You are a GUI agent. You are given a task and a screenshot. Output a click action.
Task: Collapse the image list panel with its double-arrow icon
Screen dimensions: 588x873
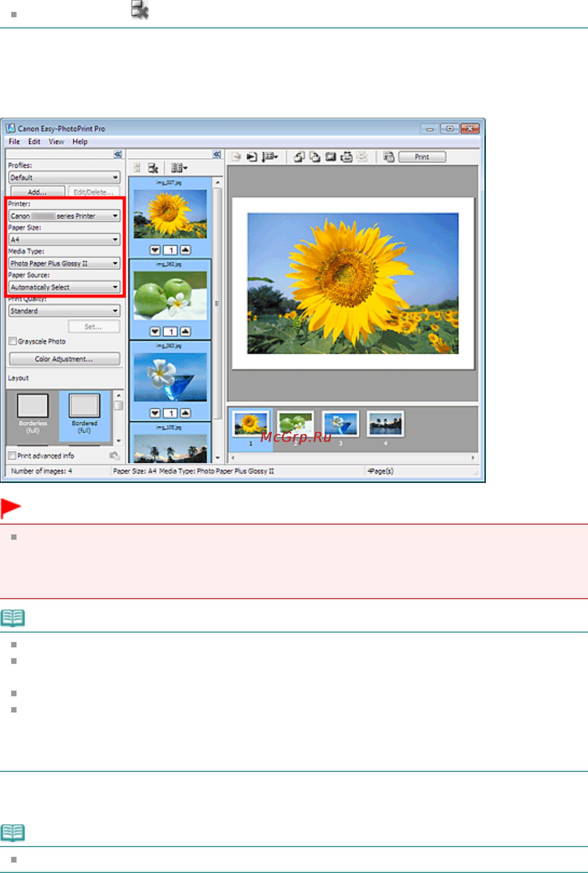point(217,154)
